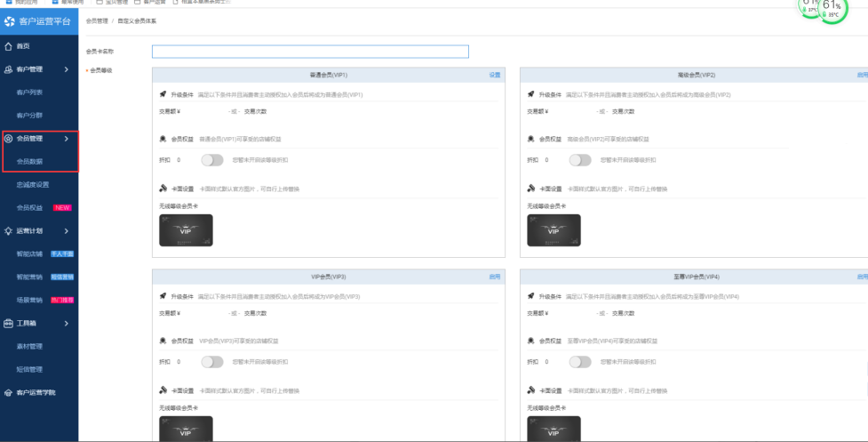
Task: Click the 自定义会员体系 breadcrumb text
Action: pyautogui.click(x=137, y=21)
